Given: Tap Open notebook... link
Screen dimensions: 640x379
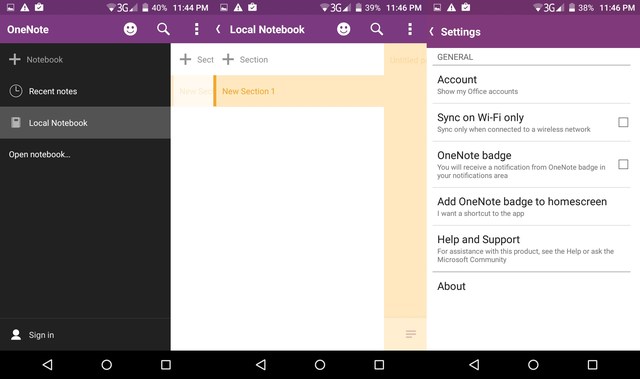Looking at the screenshot, I should tap(40, 155).
